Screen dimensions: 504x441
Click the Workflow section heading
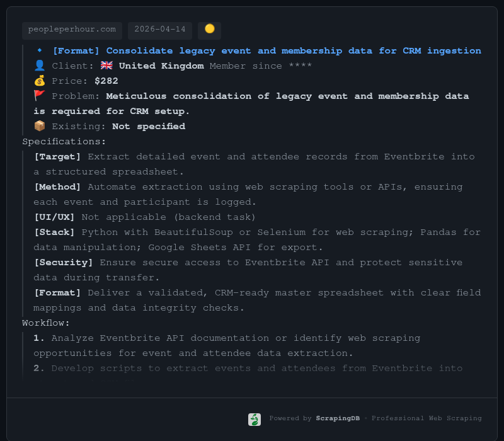click(46, 323)
